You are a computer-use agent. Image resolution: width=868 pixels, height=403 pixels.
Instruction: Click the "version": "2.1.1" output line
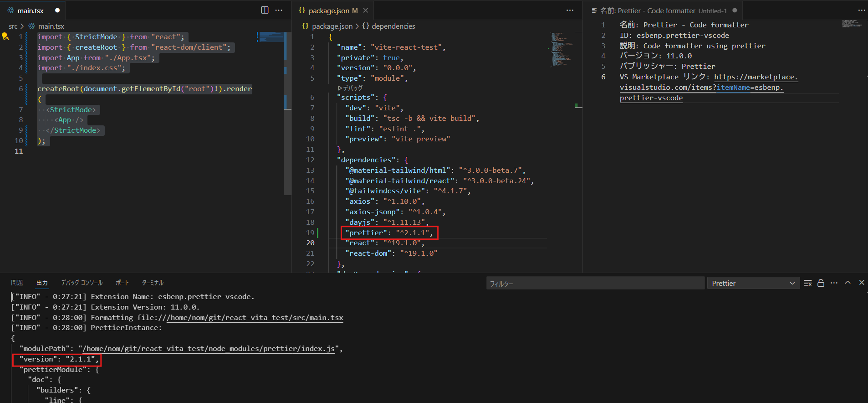[59, 359]
